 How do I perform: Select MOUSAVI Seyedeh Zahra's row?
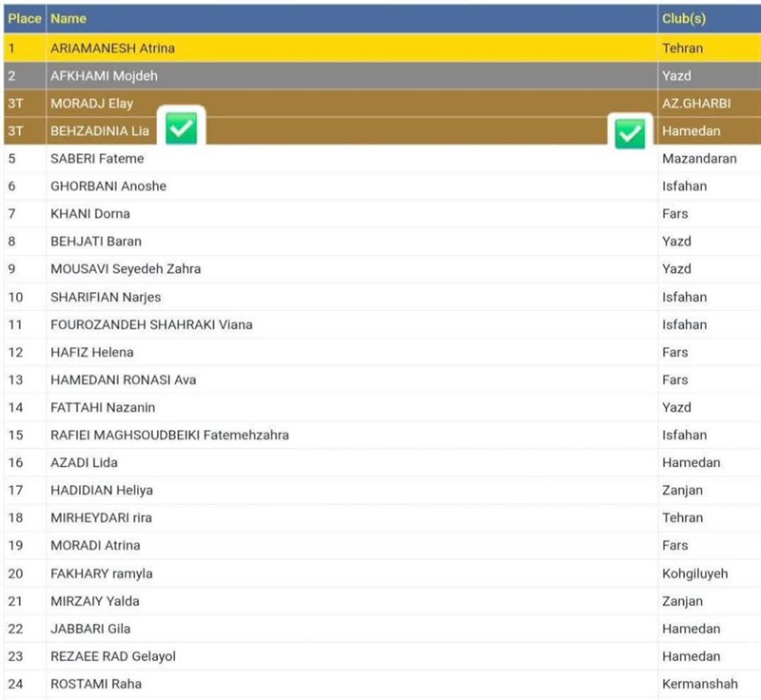[x=126, y=268]
